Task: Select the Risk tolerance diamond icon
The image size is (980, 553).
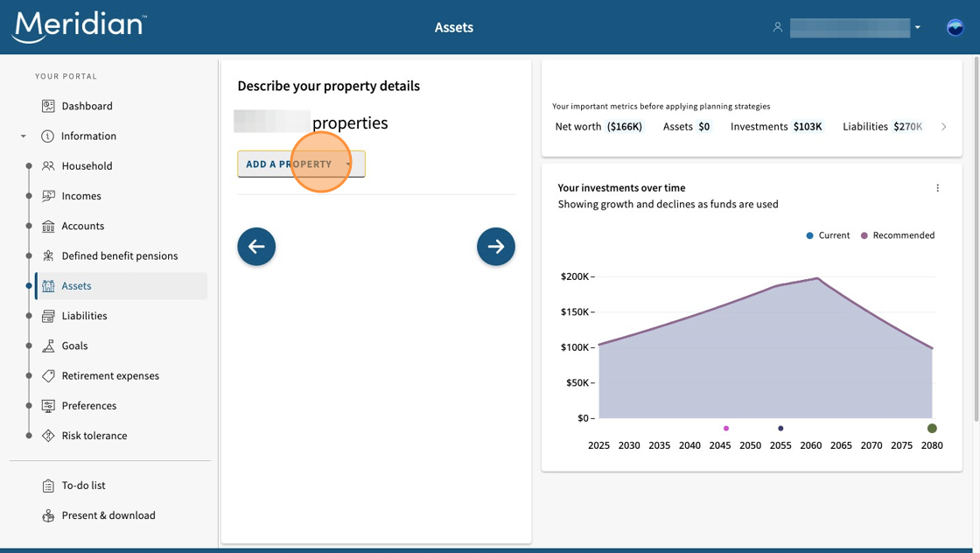Action: click(48, 436)
